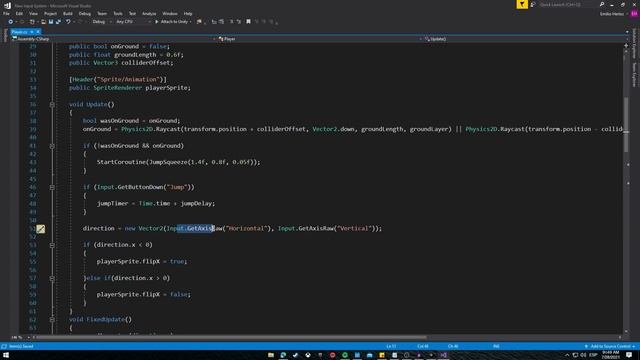Click the Windows Start button
The height and width of the screenshot is (360, 640).
6,355
